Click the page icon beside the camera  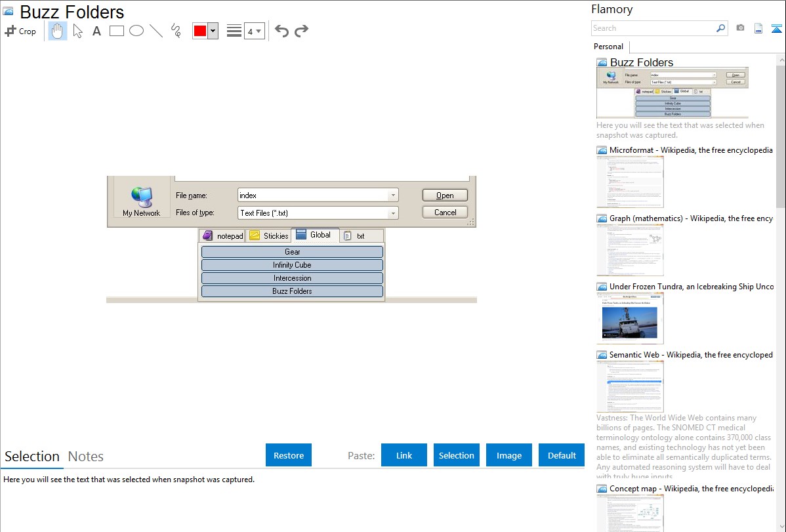758,29
